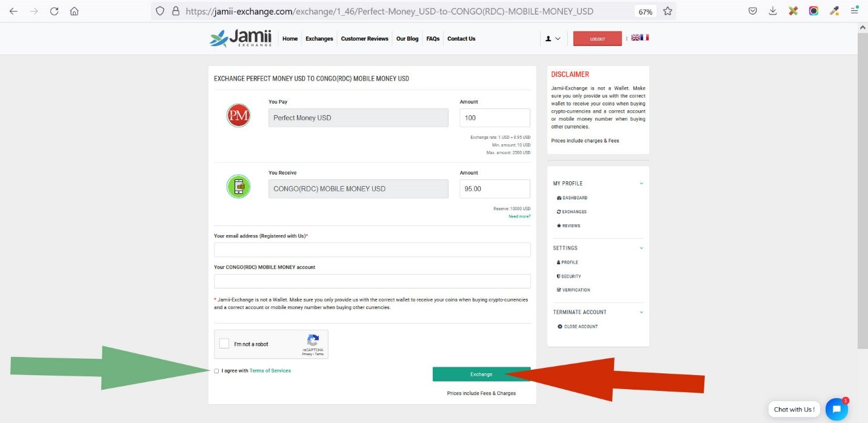Collapse the SETTINGS section chevron
The image size is (868, 423).
pyautogui.click(x=641, y=248)
